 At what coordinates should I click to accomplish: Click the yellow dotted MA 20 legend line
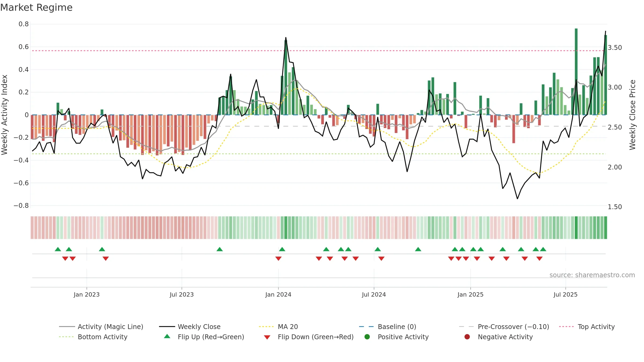coord(266,327)
